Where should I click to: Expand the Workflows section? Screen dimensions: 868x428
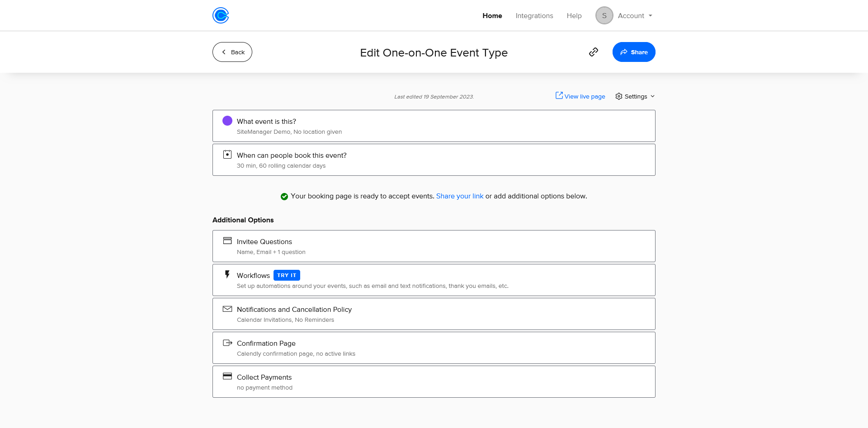point(434,280)
